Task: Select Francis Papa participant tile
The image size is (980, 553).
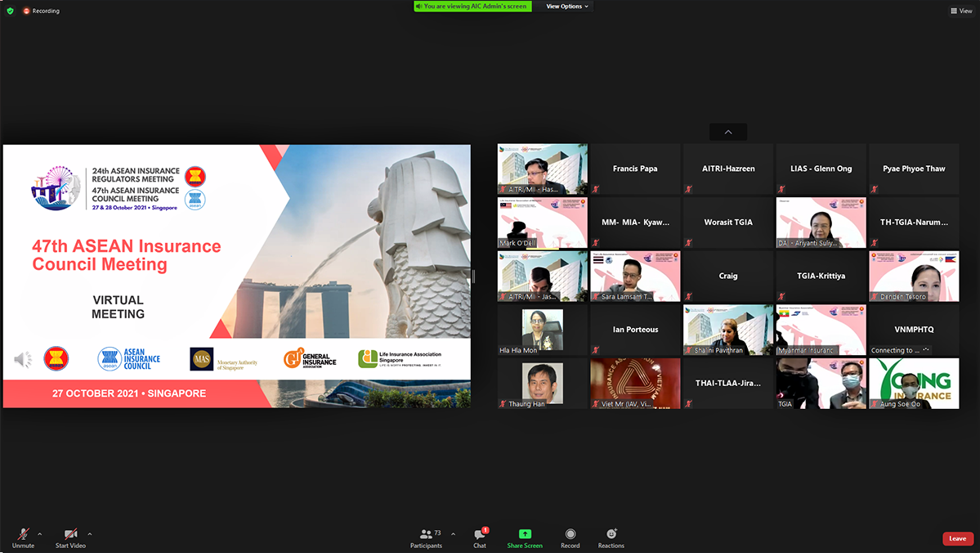Action: coord(635,169)
